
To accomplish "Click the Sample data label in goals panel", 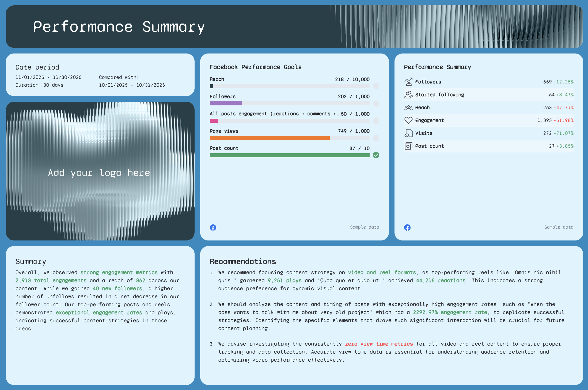I will coord(364,227).
